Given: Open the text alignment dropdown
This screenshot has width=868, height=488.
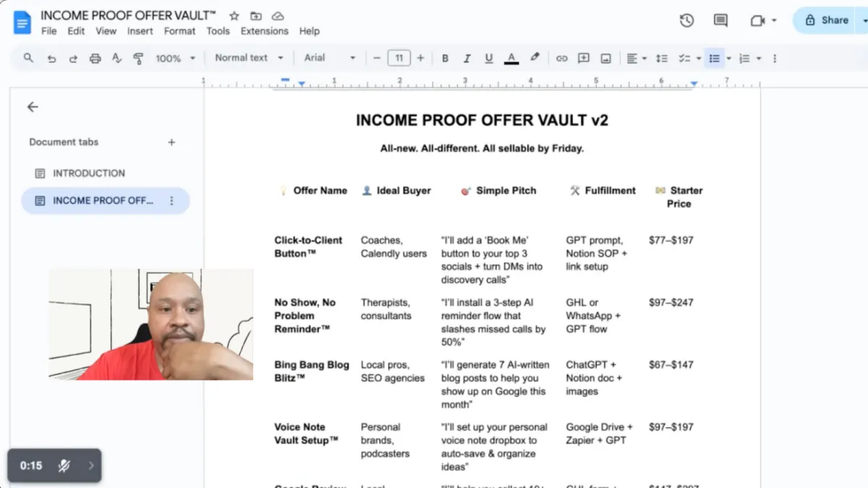Looking at the screenshot, I should click(637, 59).
